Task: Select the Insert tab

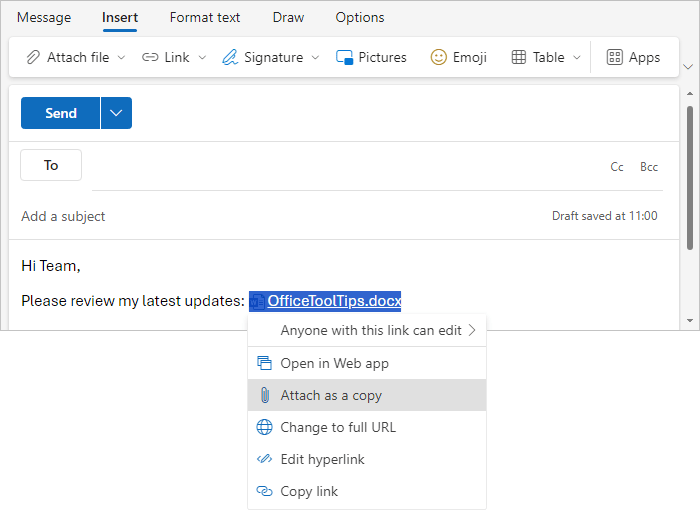Action: tap(120, 17)
